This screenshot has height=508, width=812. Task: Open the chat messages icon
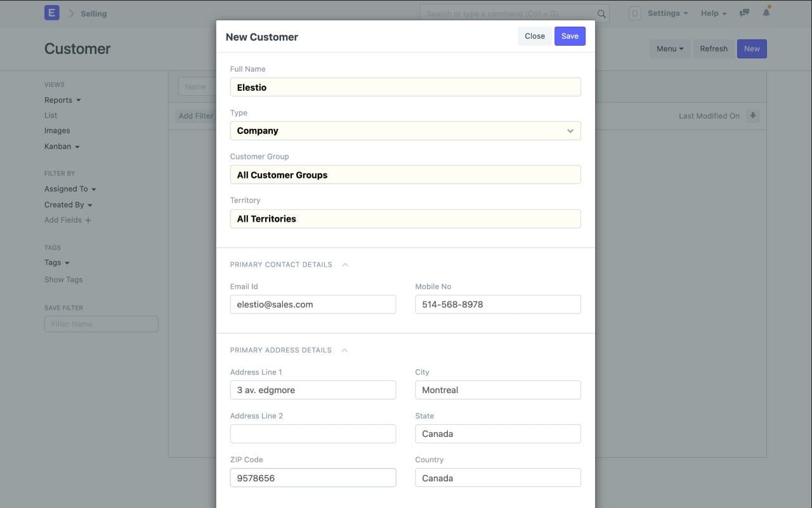[743, 12]
